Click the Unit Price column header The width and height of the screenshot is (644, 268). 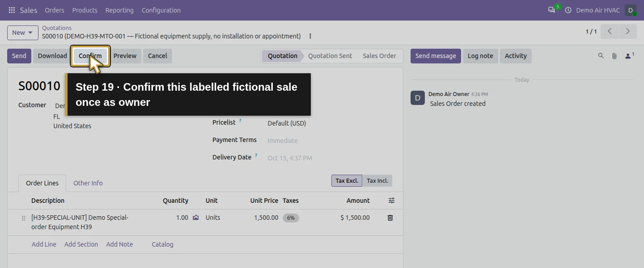click(264, 201)
